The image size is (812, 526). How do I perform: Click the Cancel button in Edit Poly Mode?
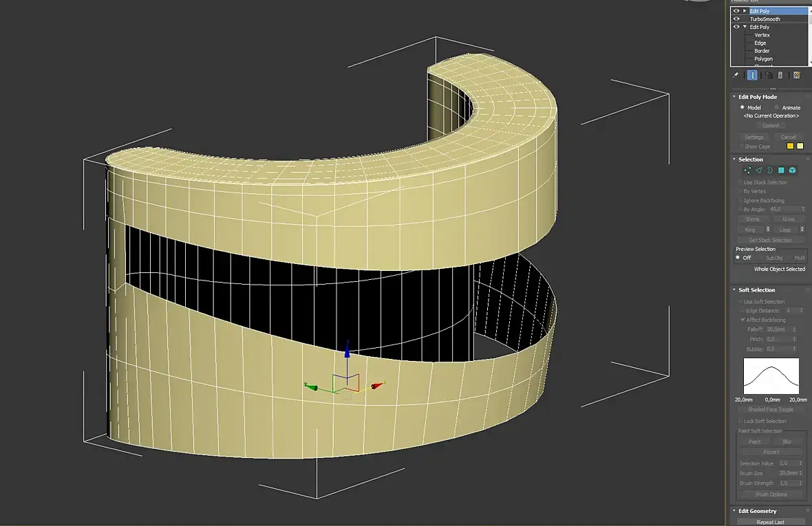coord(788,137)
